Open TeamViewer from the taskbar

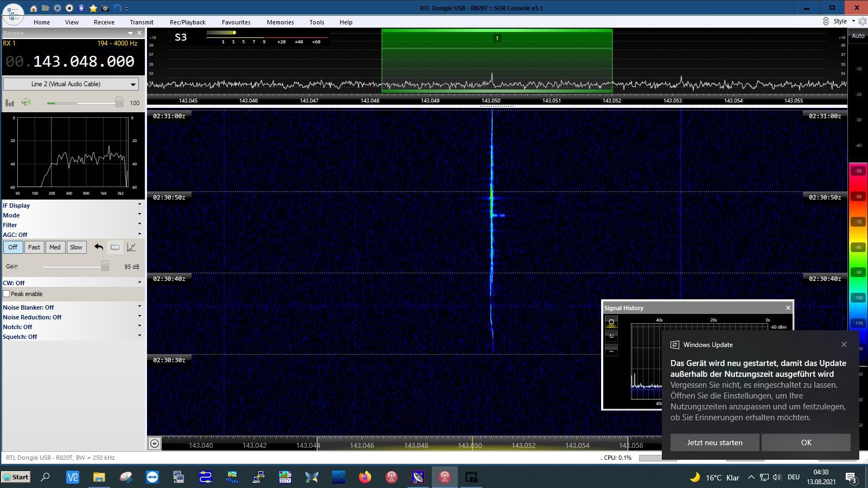point(152,477)
